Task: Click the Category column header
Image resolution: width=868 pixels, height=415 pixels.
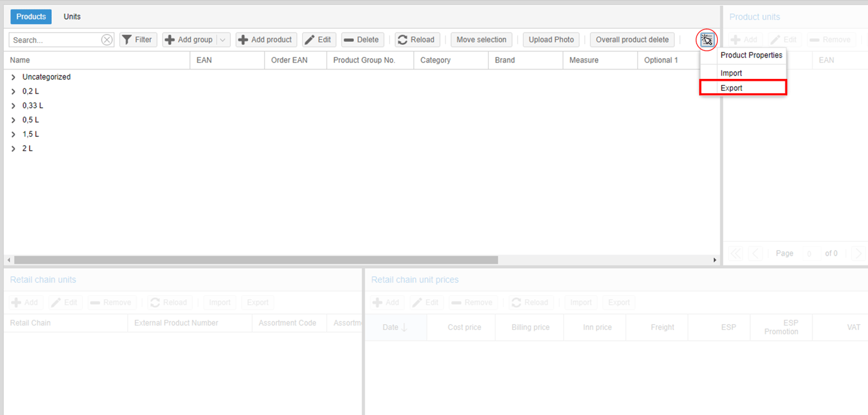Action: tap(451, 60)
